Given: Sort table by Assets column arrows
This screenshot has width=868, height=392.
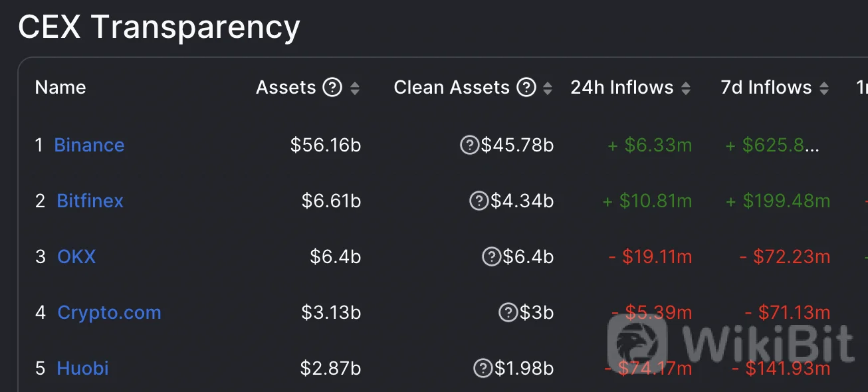Looking at the screenshot, I should click(355, 88).
